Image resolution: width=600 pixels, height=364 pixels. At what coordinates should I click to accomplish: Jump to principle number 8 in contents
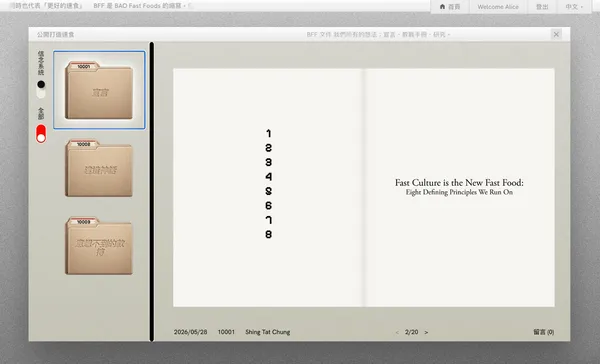[269, 234]
